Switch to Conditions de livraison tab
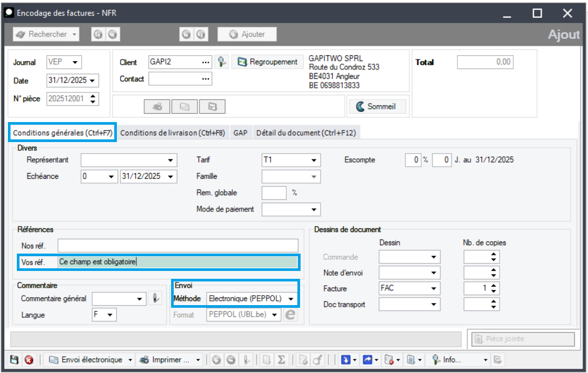 173,133
